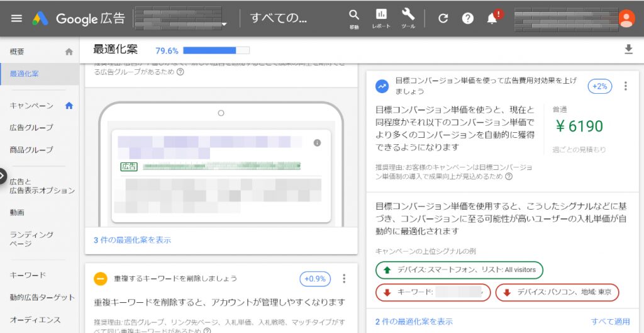Click the +0.9% score badge

point(315,279)
